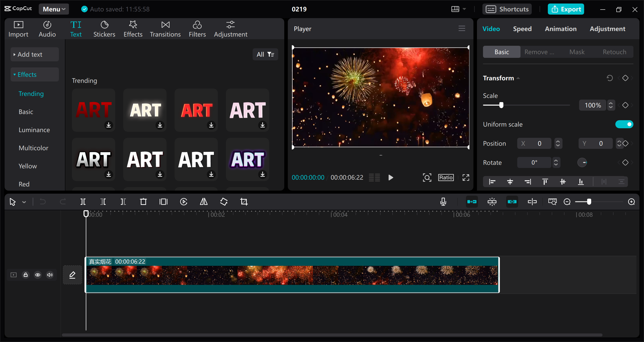Open the All effects filter dropdown
The width and height of the screenshot is (644, 342).
pos(265,54)
